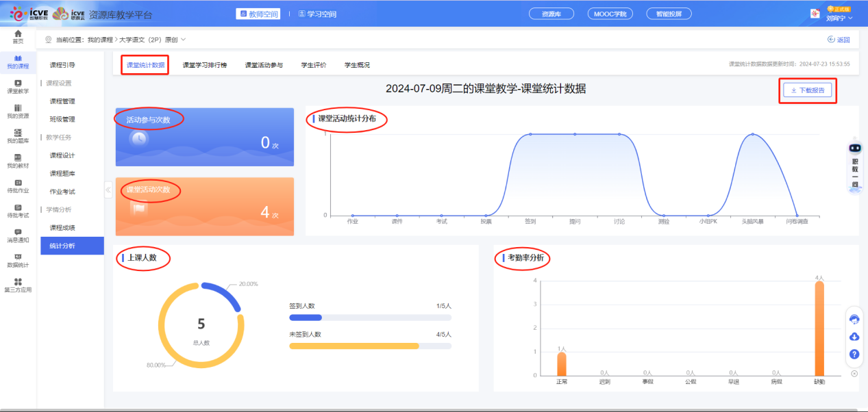This screenshot has width=868, height=412.
Task: Click the 签到人数 progress bar
Action: pos(370,317)
